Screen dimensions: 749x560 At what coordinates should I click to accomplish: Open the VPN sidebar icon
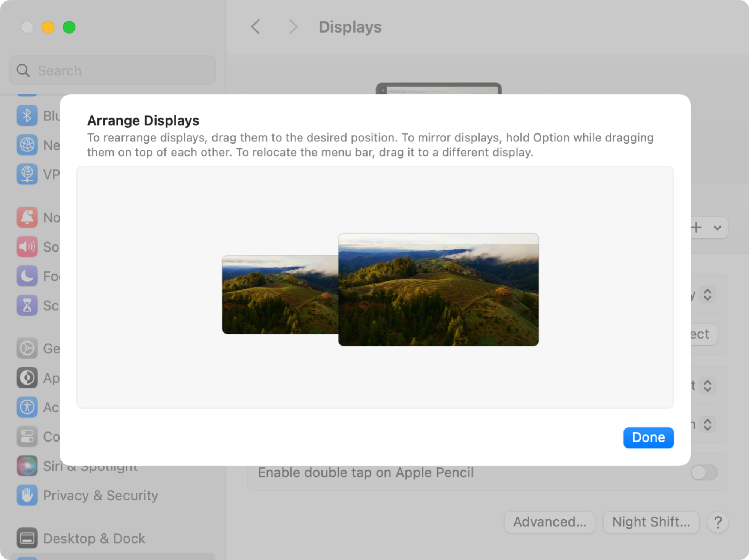(x=27, y=174)
